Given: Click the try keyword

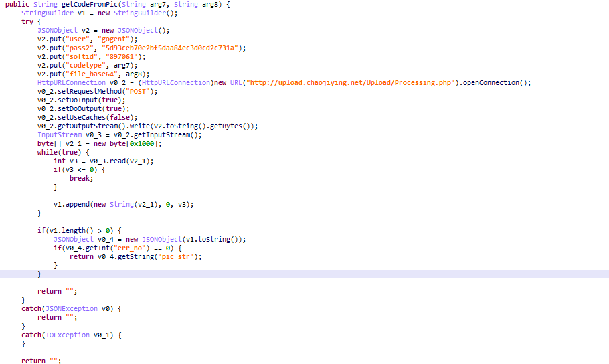Looking at the screenshot, I should (27, 22).
